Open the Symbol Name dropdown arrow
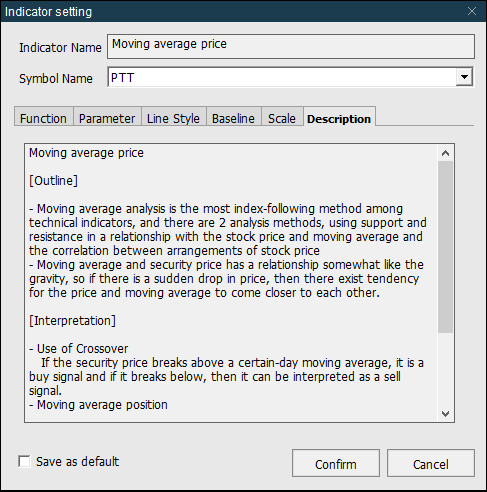This screenshot has height=492, width=487. click(x=464, y=77)
